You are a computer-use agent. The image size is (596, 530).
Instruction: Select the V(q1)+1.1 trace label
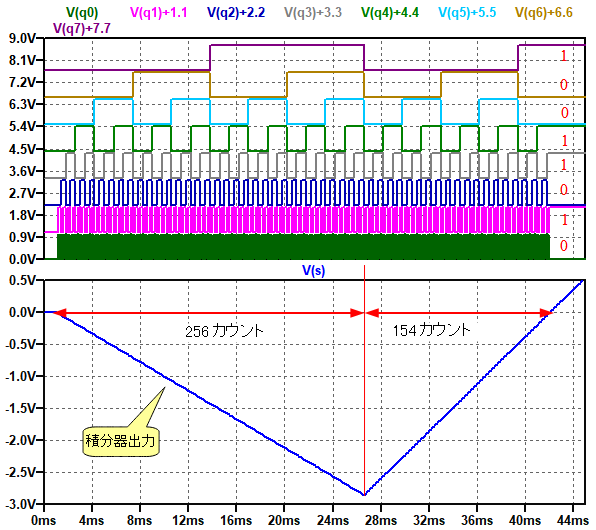click(159, 13)
